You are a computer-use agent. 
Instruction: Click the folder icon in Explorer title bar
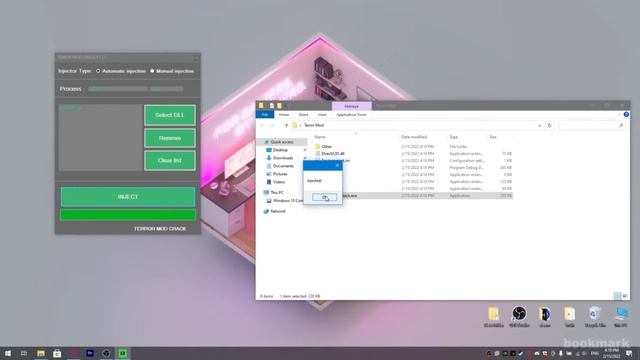261,106
